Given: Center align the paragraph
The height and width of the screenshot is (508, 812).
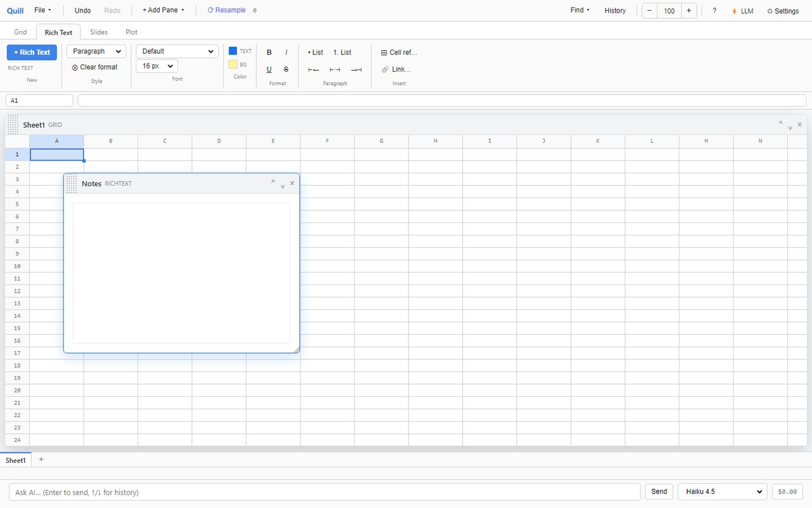Looking at the screenshot, I should [x=335, y=69].
